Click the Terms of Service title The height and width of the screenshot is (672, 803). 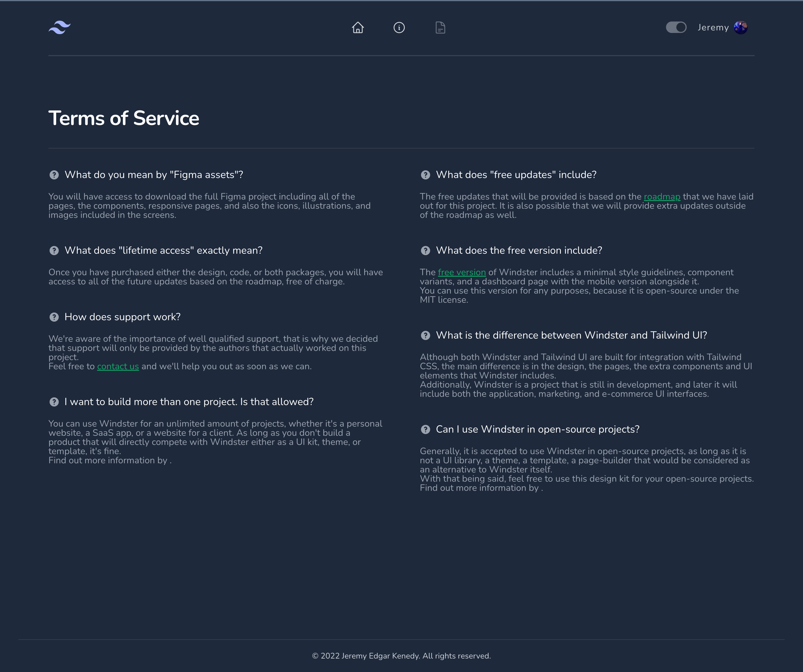coord(124,118)
